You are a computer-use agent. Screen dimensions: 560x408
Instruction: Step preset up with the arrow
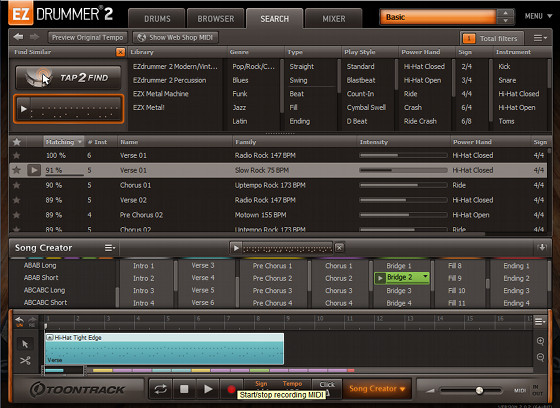[x=505, y=13]
